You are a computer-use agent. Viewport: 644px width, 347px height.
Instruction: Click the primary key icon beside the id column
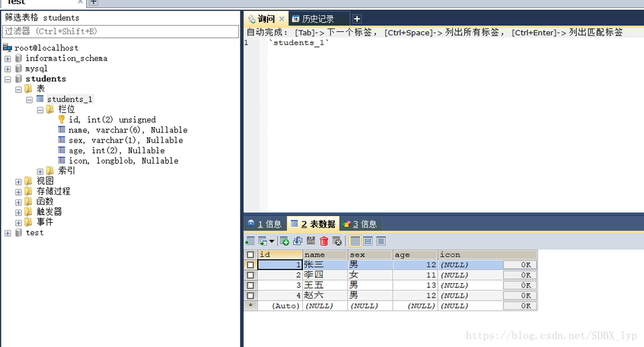pos(62,119)
